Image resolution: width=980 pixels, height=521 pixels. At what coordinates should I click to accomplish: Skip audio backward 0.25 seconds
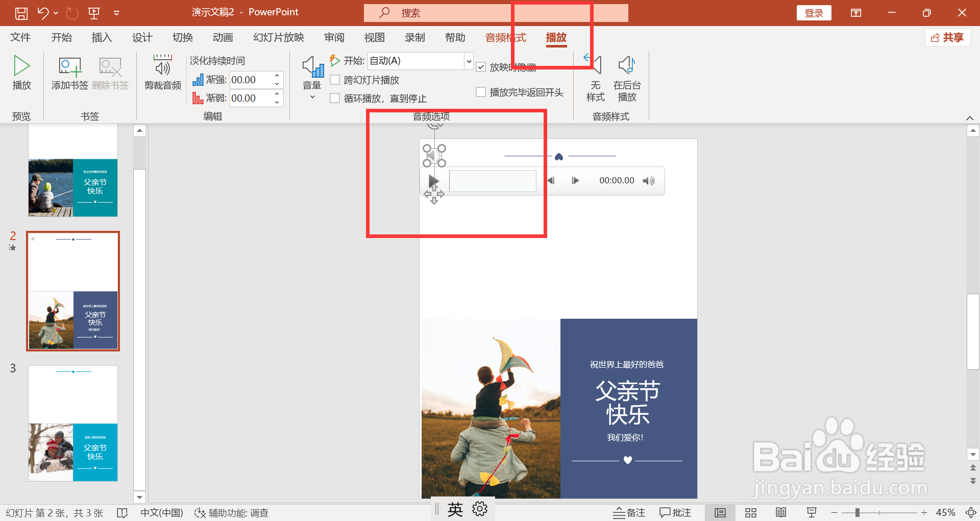[551, 180]
